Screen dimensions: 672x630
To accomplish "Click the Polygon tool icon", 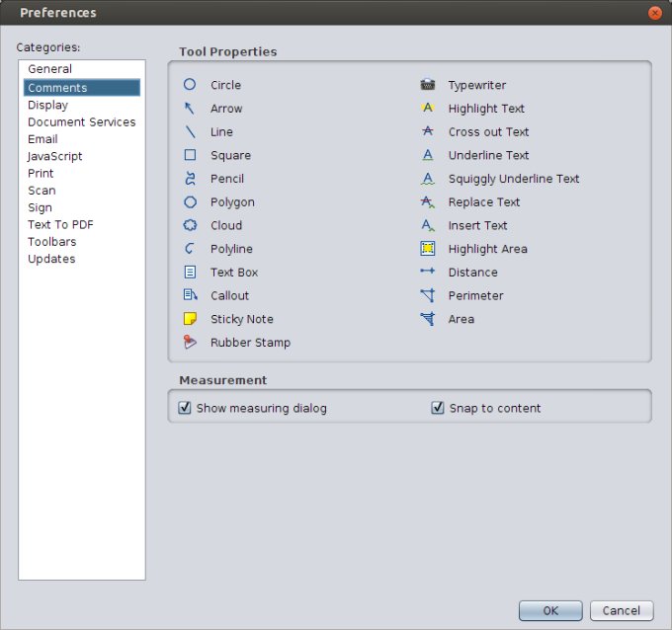I will [x=190, y=201].
